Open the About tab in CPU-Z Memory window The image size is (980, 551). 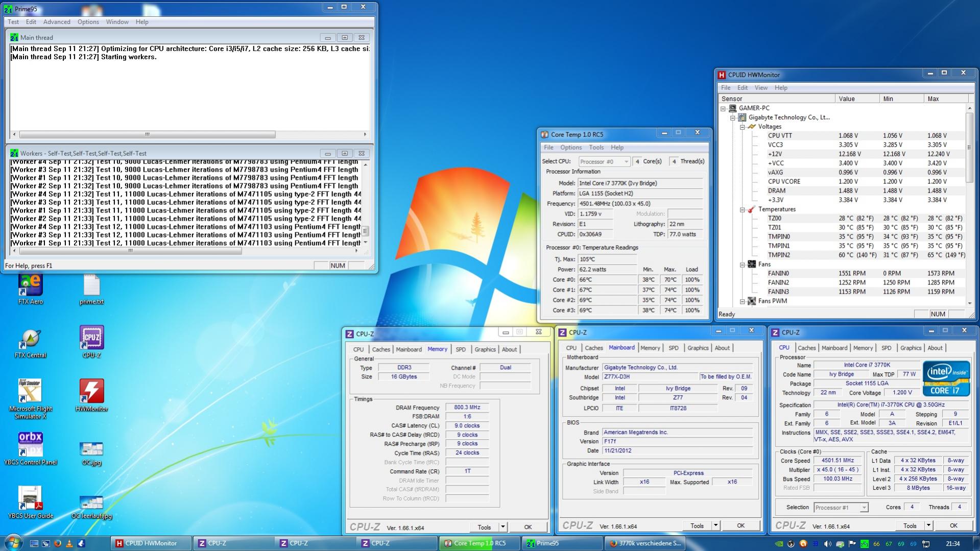509,350
